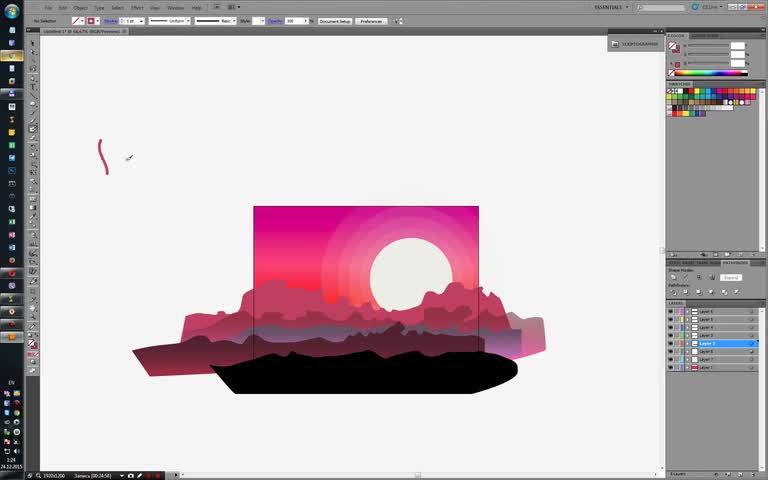
Task: Click the Document Setup button
Action: pyautogui.click(x=335, y=21)
